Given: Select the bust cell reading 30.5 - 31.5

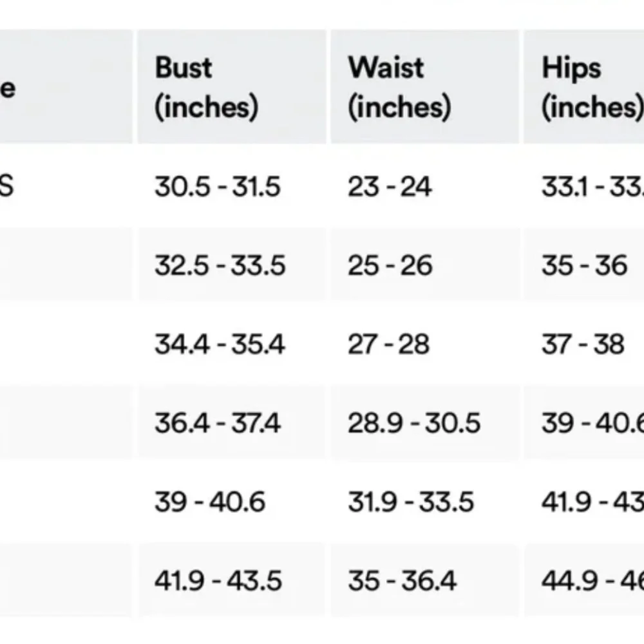Looking at the screenshot, I should [218, 187].
